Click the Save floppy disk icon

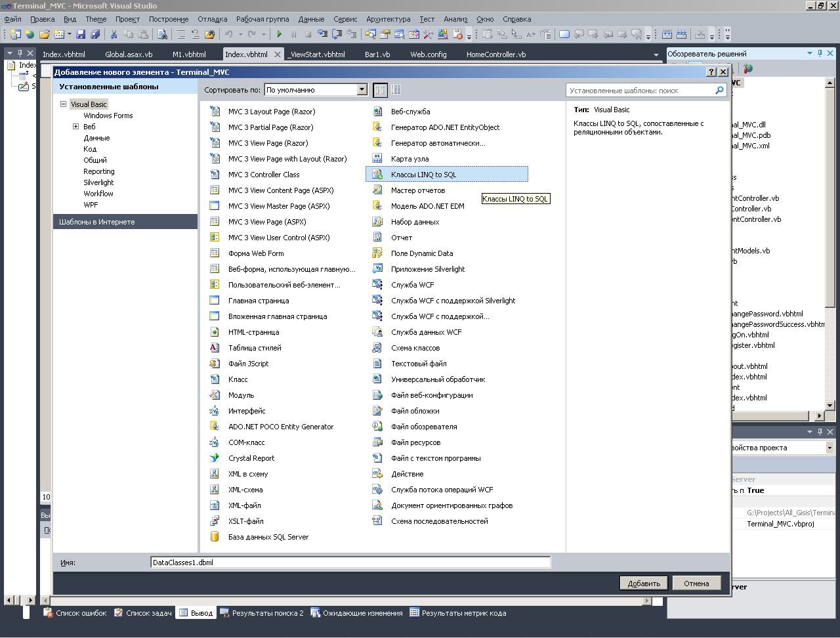tap(81, 34)
